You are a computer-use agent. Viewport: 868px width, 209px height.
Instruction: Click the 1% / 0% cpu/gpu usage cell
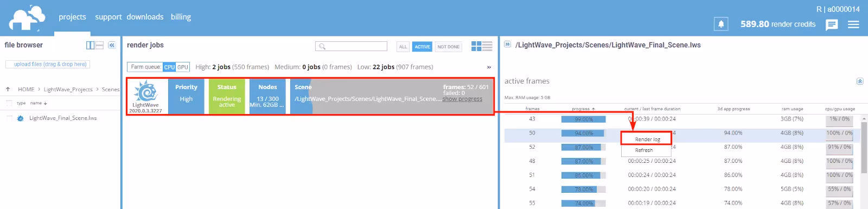(840, 119)
